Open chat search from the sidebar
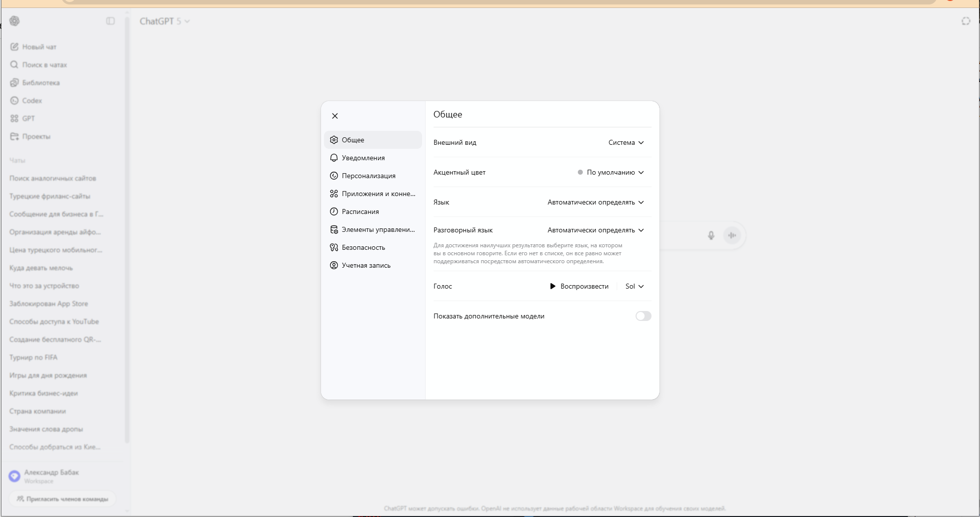Image resolution: width=980 pixels, height=517 pixels. pos(38,64)
